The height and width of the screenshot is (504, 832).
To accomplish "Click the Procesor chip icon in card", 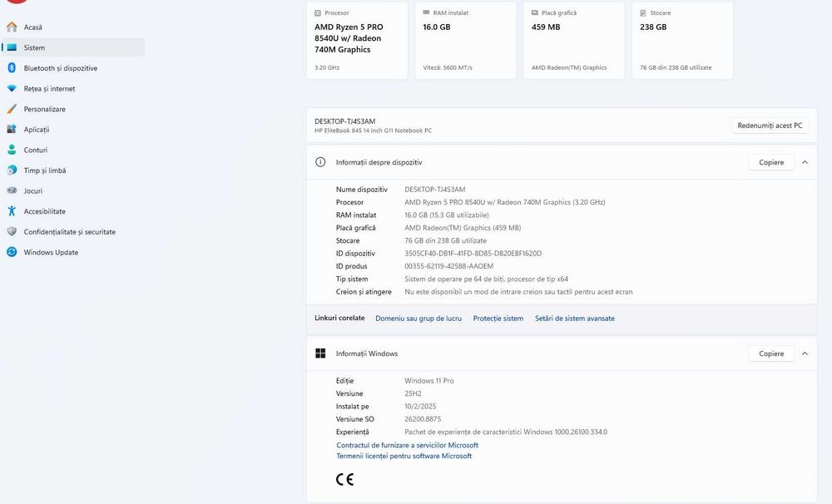I will point(318,12).
